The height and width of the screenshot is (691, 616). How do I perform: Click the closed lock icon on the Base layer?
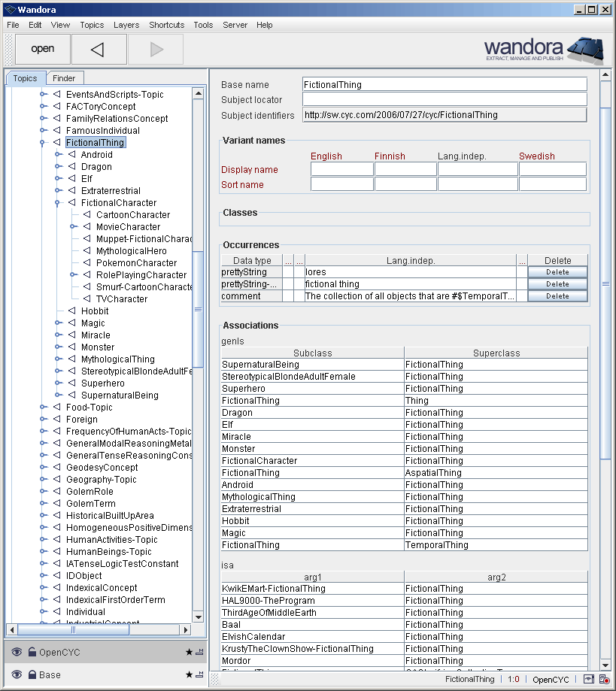coord(32,674)
